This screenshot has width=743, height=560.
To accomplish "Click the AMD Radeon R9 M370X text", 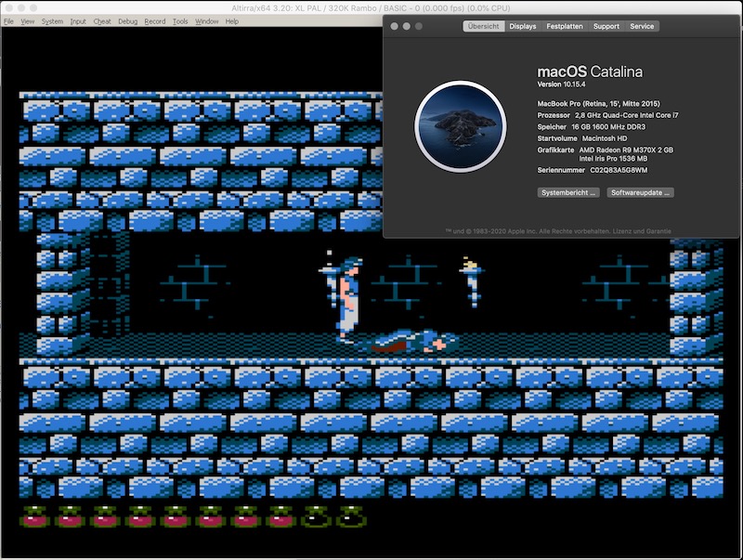I will click(x=626, y=150).
